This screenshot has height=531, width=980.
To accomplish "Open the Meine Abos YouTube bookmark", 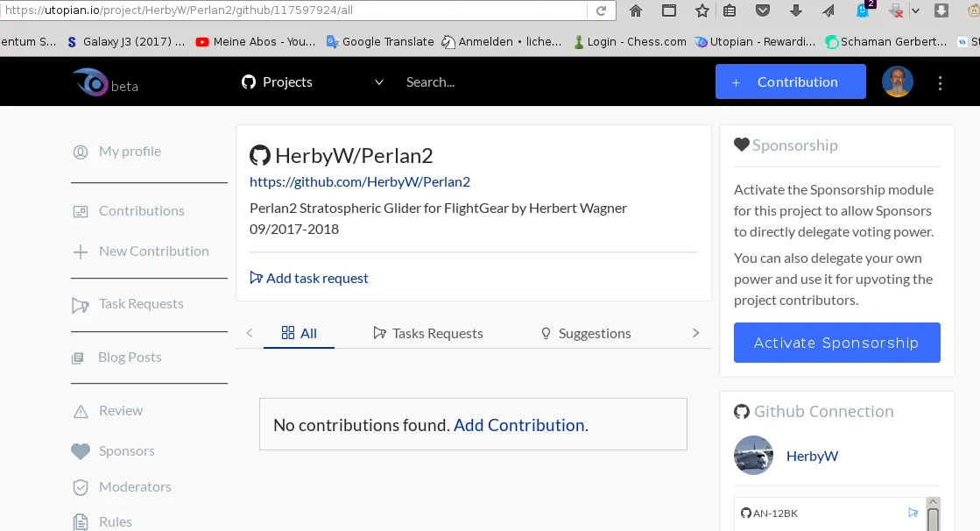I will click(x=256, y=42).
